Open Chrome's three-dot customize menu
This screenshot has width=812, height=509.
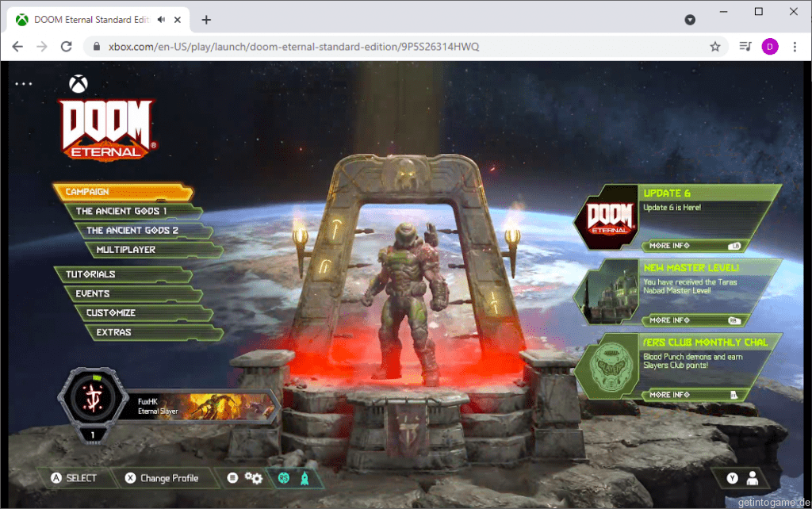(795, 47)
